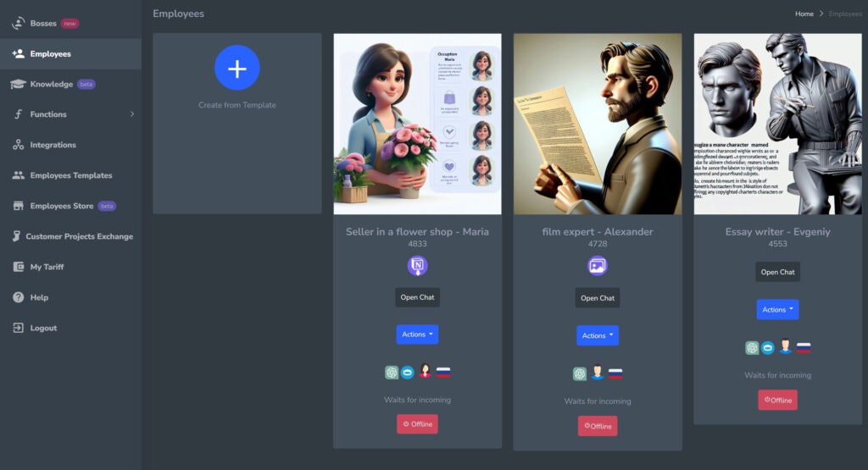The image size is (868, 470).
Task: Open Chat with Essay writer Evgeniy
Action: [777, 272]
